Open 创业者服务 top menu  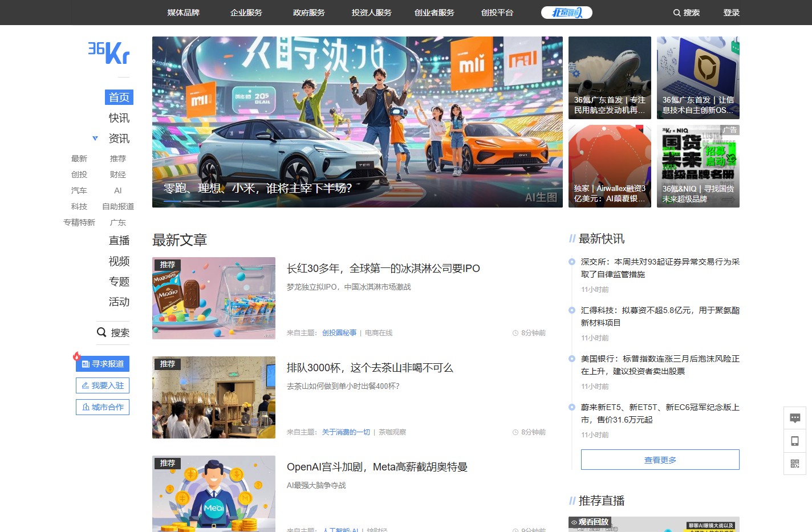click(x=435, y=13)
